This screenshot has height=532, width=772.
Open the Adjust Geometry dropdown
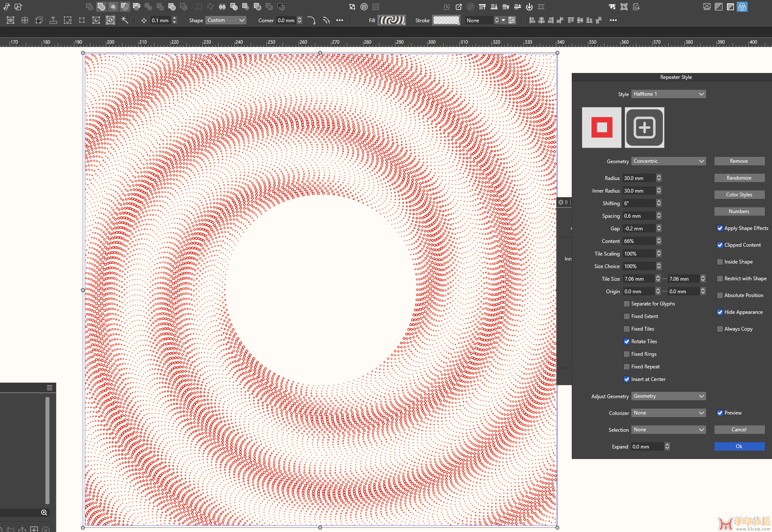click(669, 396)
